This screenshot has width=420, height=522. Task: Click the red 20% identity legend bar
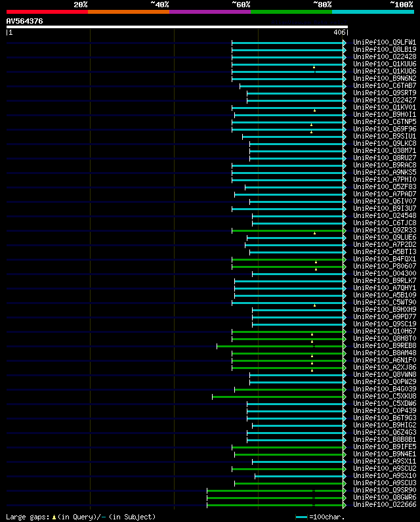pos(47,12)
